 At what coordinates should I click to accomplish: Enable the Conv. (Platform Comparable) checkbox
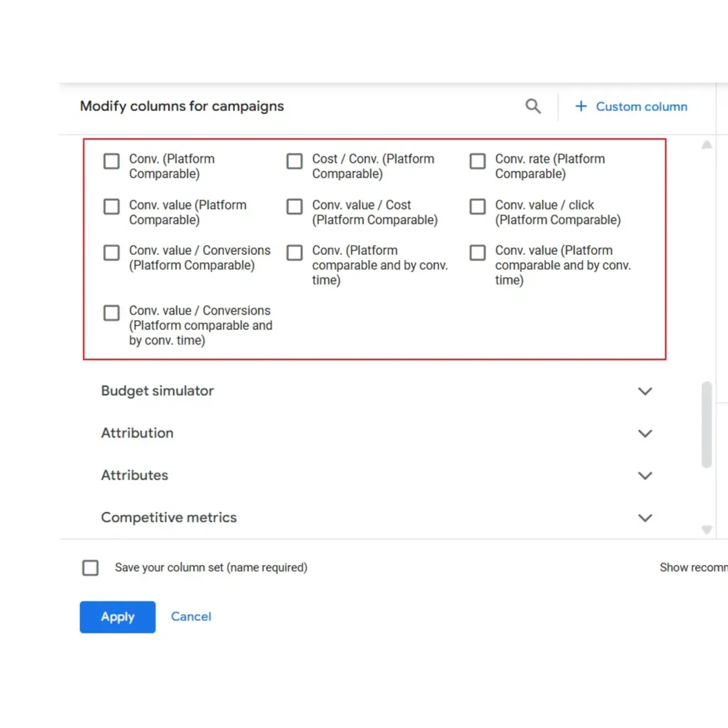coord(111,161)
